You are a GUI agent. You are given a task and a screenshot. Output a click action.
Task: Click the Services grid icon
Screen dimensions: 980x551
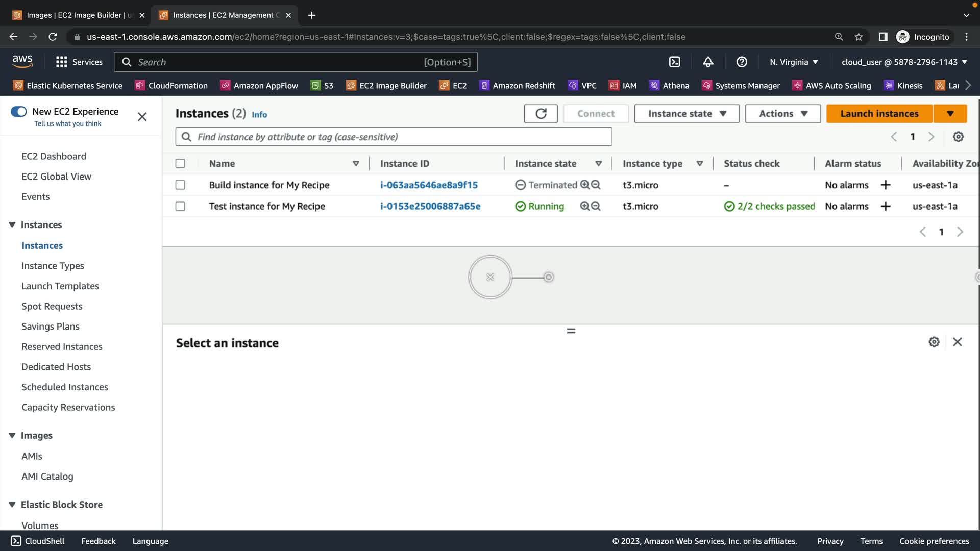62,62
